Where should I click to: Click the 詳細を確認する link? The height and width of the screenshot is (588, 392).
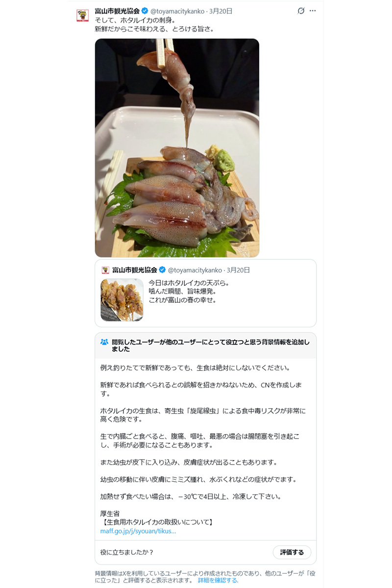[x=218, y=580]
